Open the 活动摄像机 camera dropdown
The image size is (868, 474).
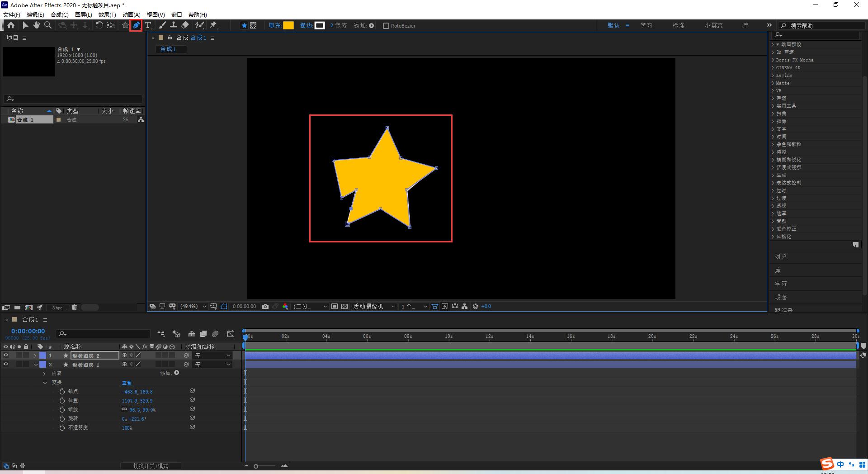click(x=374, y=306)
